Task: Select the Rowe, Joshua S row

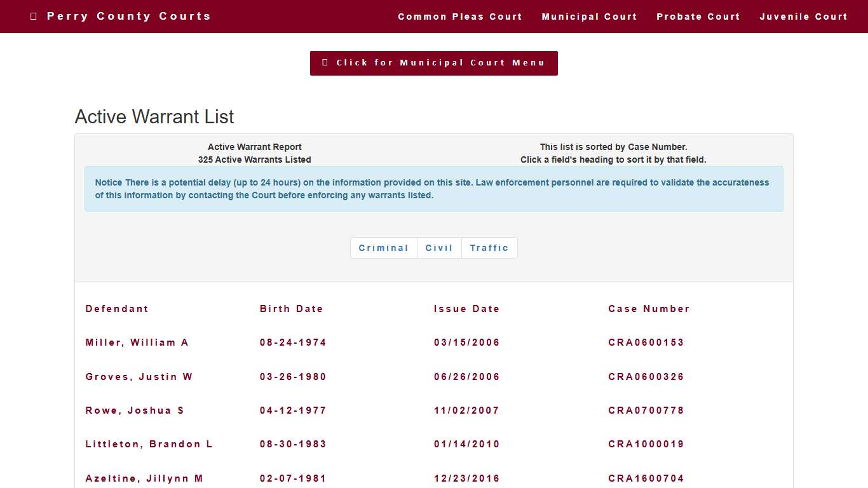Action: click(135, 410)
